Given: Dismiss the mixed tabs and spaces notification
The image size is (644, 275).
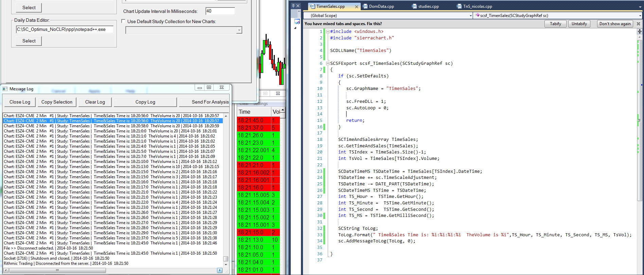Looking at the screenshot, I should (638, 24).
